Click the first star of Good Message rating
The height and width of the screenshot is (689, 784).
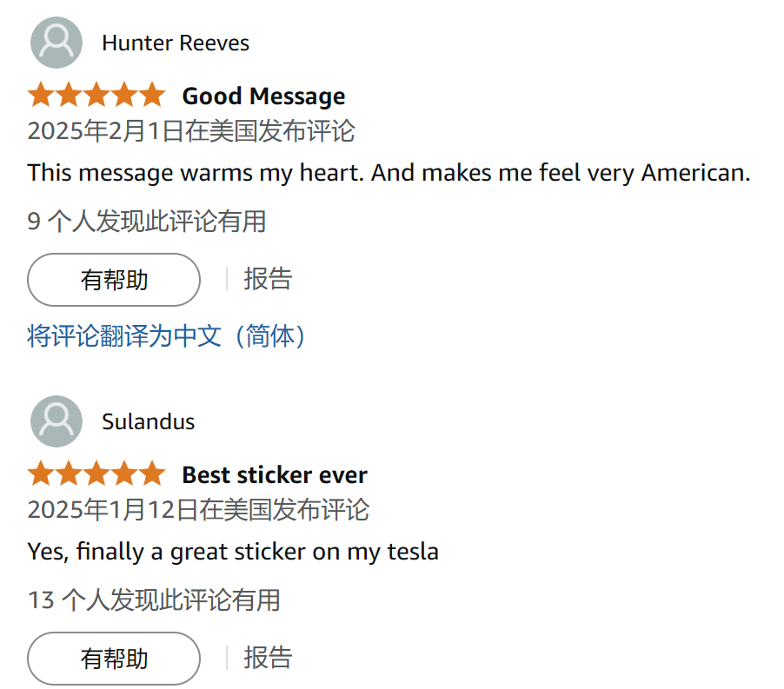click(41, 95)
